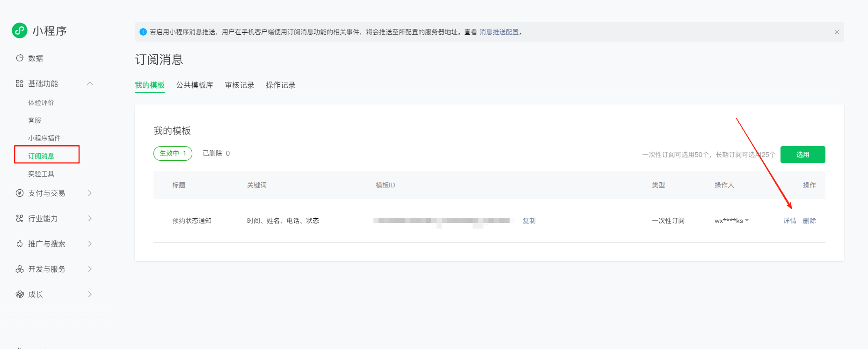868x349 pixels.
Task: Dismiss the notice banner with the X
Action: pyautogui.click(x=837, y=32)
